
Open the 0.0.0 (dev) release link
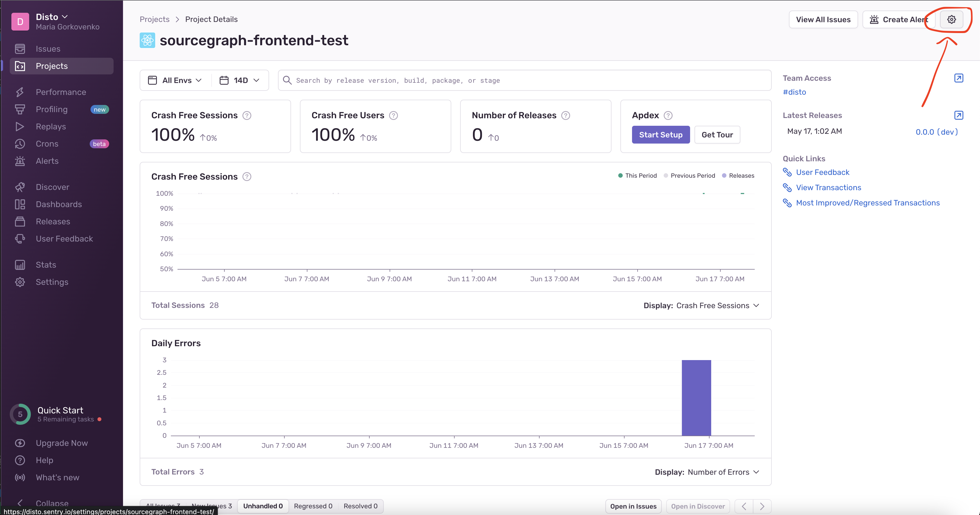(x=936, y=132)
